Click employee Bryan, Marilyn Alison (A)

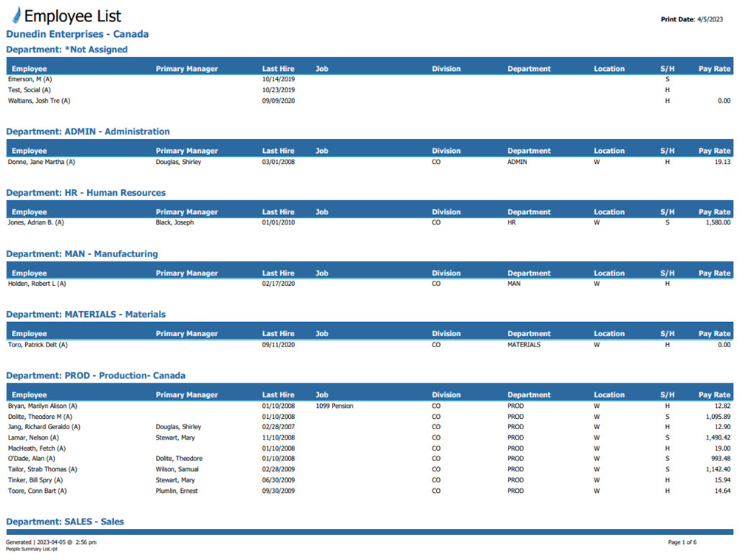pos(42,406)
